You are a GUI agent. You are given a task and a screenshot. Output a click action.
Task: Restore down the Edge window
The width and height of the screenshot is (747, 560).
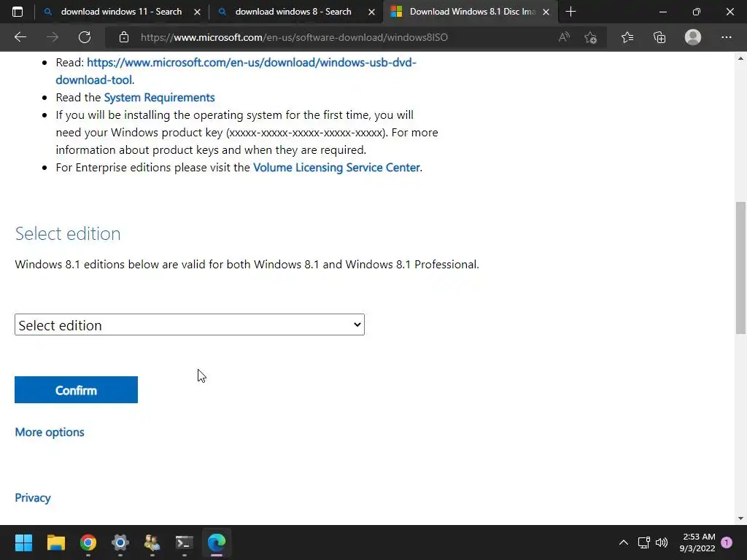[697, 12]
